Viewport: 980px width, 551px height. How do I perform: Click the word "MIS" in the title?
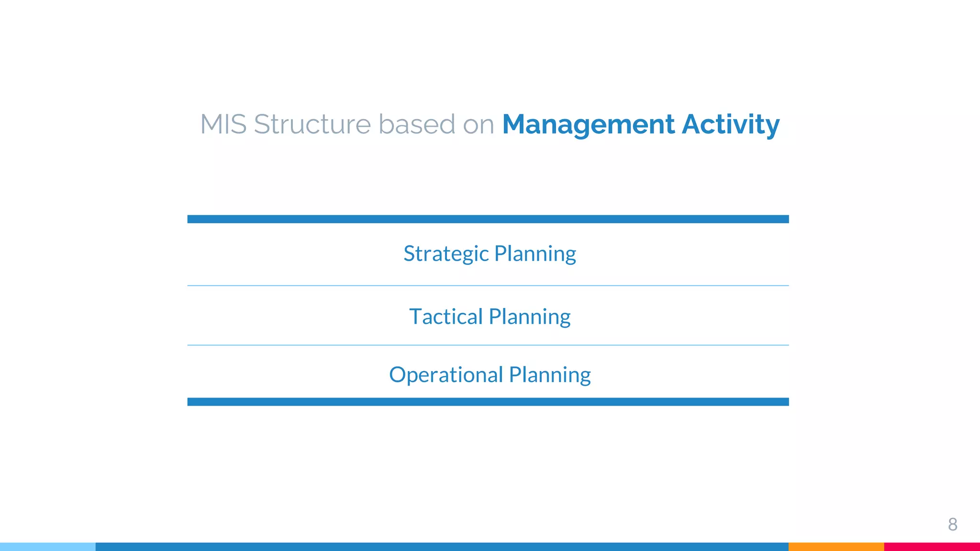pos(223,124)
